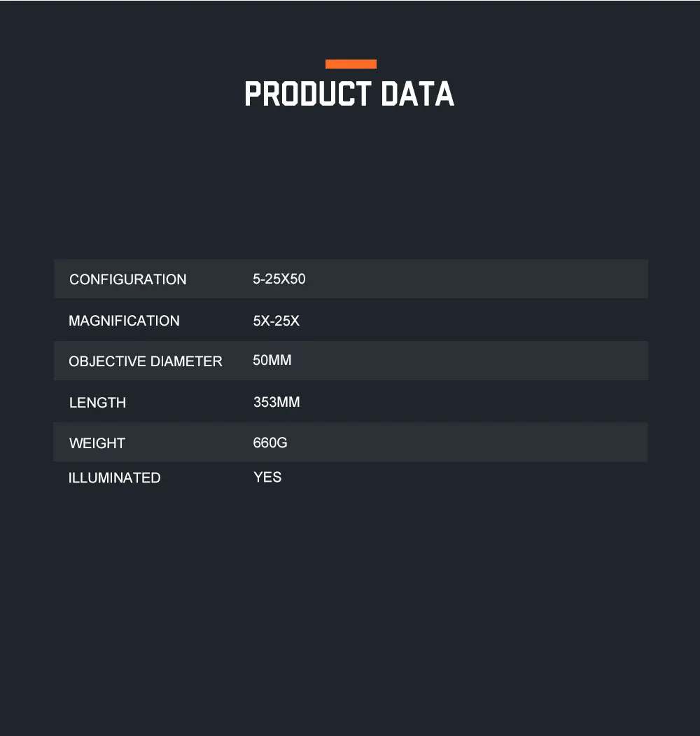Click the word PRODUCT in the title

point(308,94)
